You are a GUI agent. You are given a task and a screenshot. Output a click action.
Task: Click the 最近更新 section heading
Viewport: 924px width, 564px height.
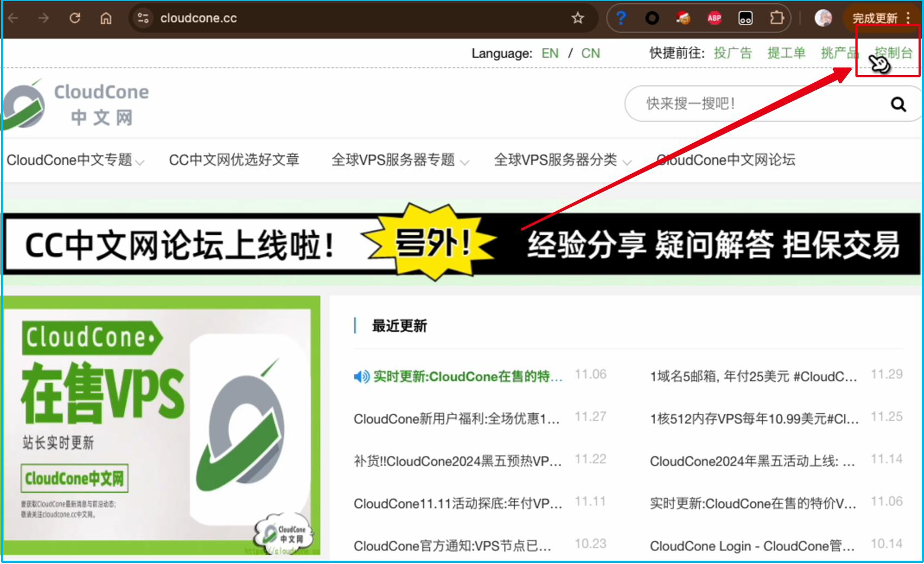[x=399, y=326]
